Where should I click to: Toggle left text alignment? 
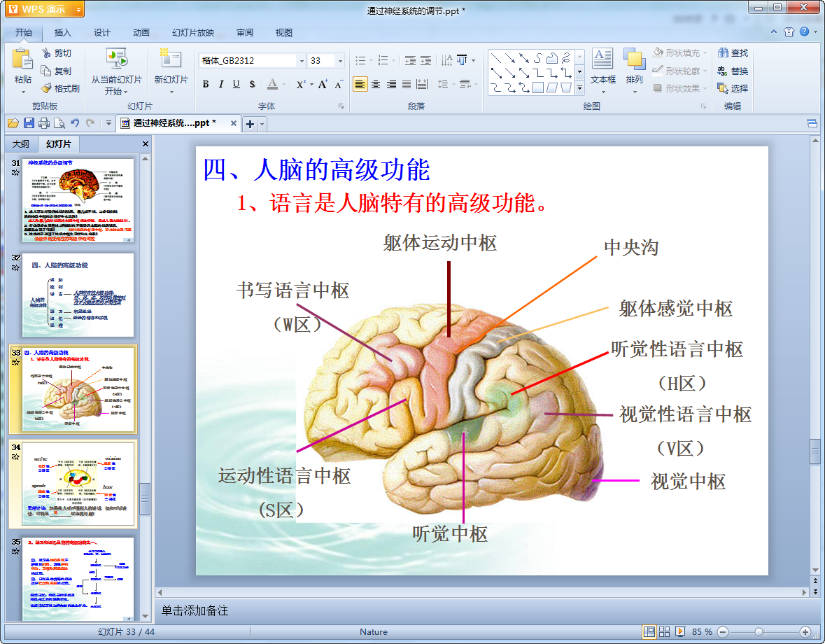click(360, 84)
